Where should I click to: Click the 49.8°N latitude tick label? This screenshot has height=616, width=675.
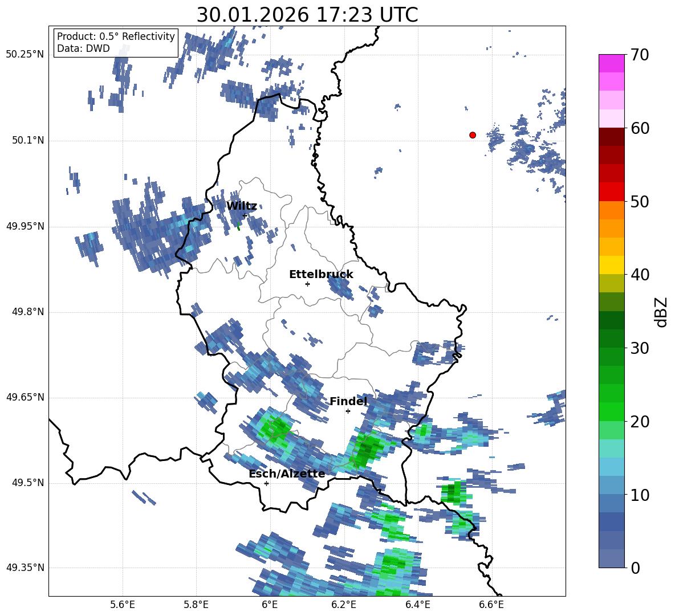point(28,312)
